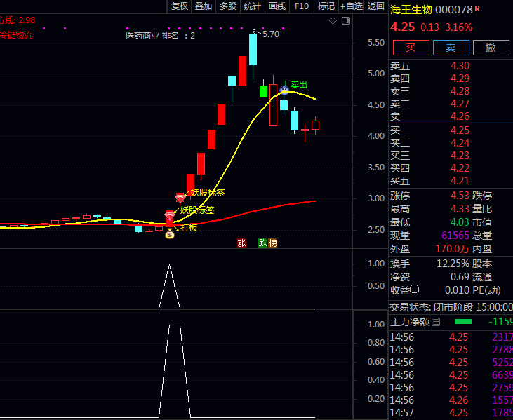This screenshot has width=513, height=420.
Task: Click the brown 榜 marker icon
Action: [x=272, y=243]
